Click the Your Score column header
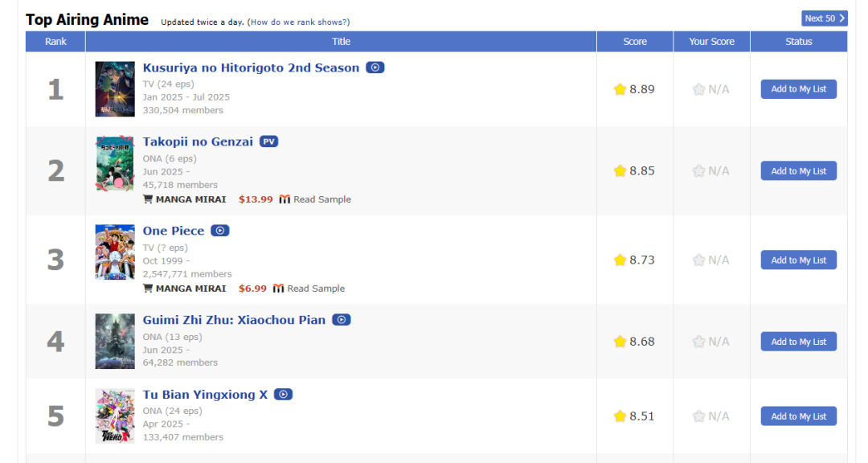The height and width of the screenshot is (463, 868). (712, 42)
